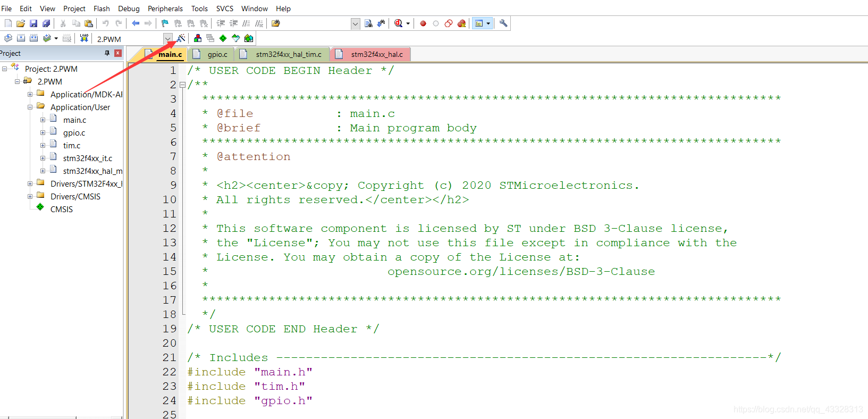Click line number 22 in the editor margin
This screenshot has width=868, height=419.
(x=170, y=372)
